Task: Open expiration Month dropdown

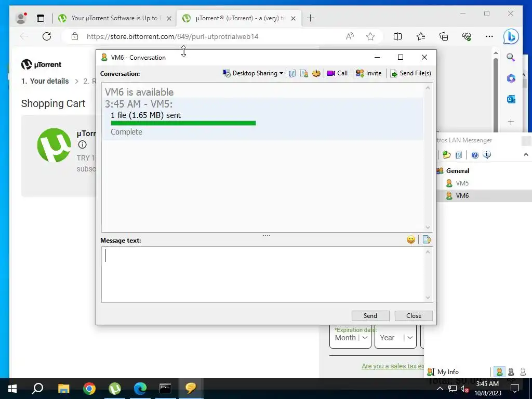Action: [351, 338]
